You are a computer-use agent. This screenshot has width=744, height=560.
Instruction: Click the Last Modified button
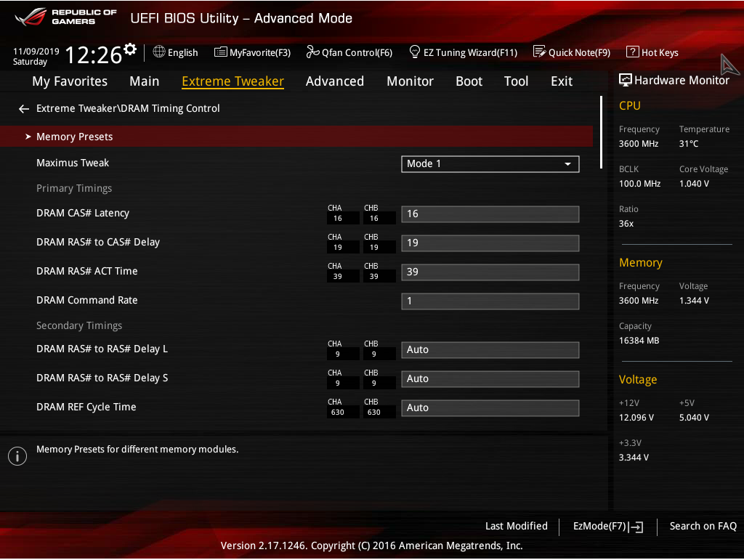(517, 526)
